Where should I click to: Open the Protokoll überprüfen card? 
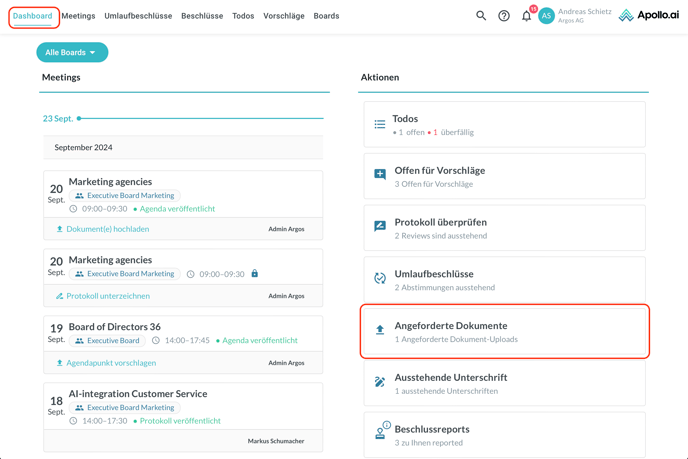pyautogui.click(x=504, y=228)
